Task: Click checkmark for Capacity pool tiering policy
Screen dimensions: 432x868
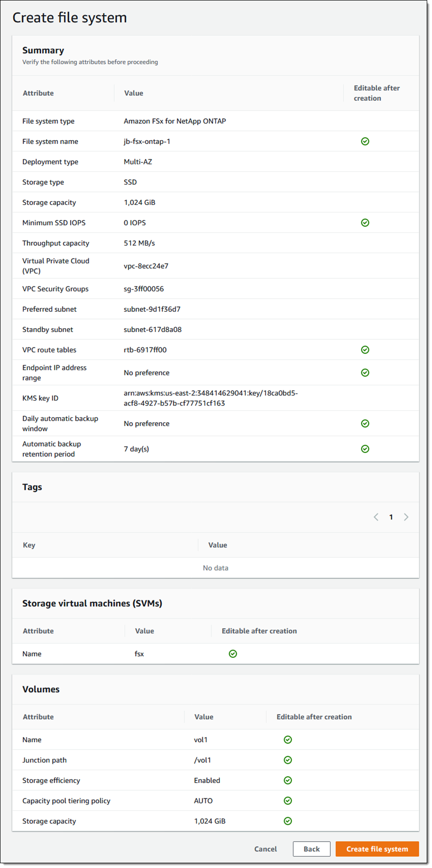Action: click(288, 801)
